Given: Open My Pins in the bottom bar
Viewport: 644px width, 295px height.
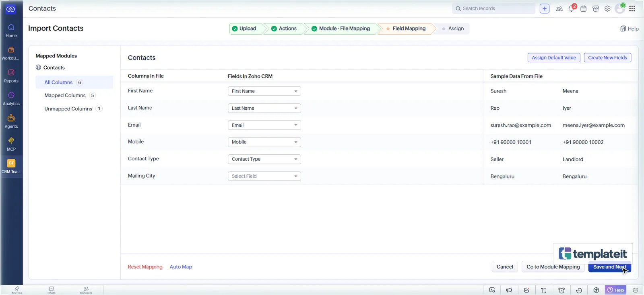Looking at the screenshot, I should tap(17, 290).
